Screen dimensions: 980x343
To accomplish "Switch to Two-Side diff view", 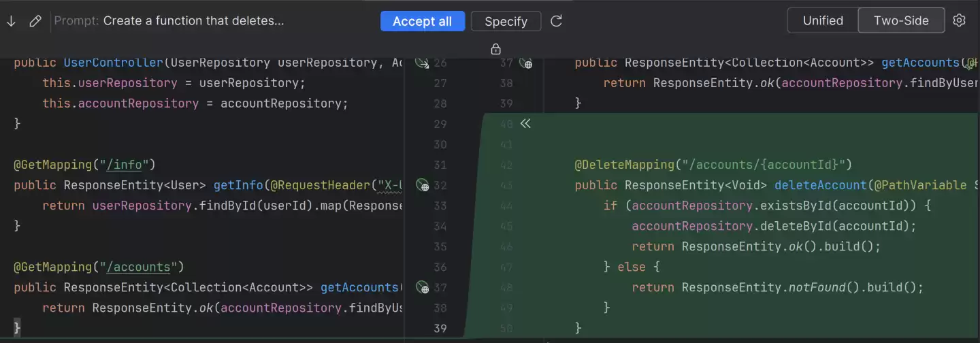I will point(901,20).
